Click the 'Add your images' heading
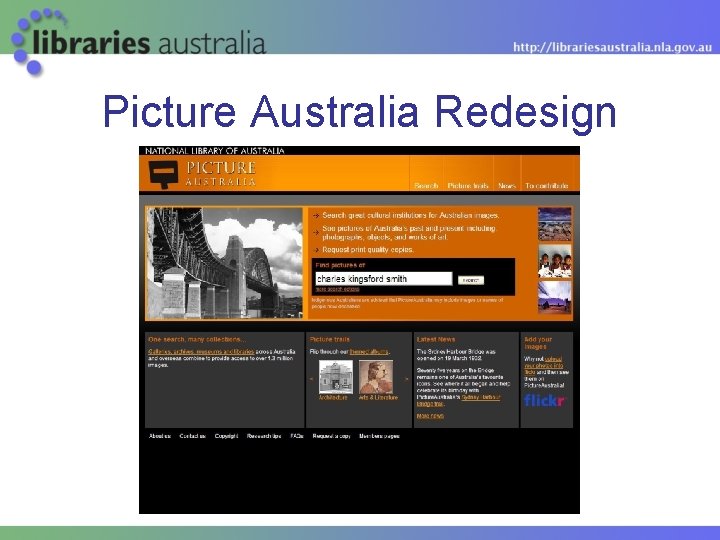720x540 pixels. [x=538, y=343]
